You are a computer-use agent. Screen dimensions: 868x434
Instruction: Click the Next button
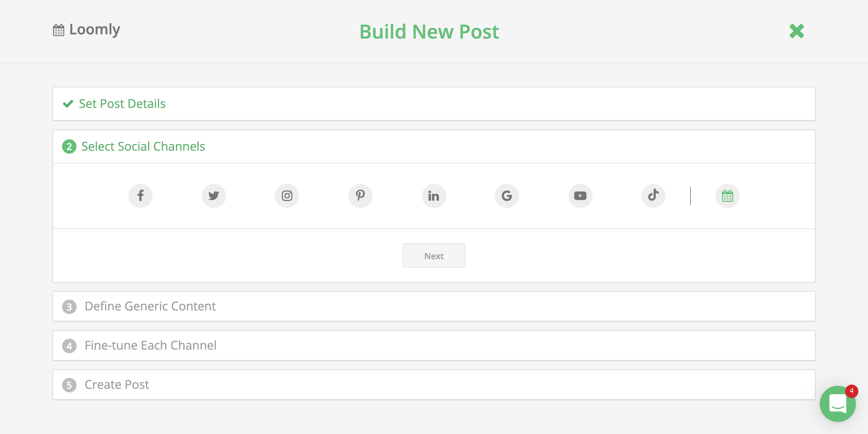pos(434,255)
